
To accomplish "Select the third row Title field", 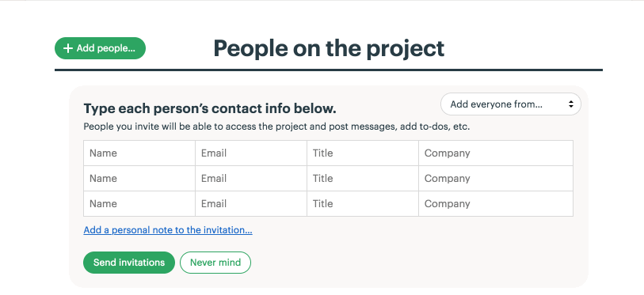I will tap(363, 204).
